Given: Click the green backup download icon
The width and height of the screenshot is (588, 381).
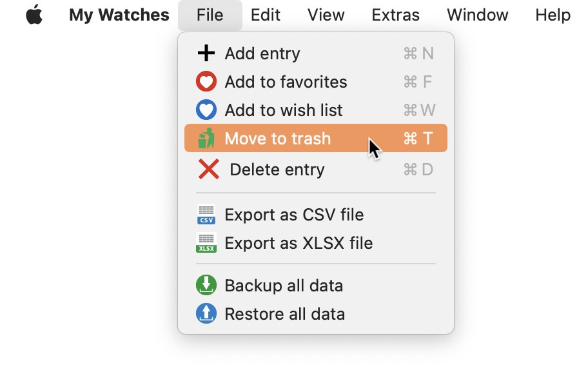Looking at the screenshot, I should 206,285.
